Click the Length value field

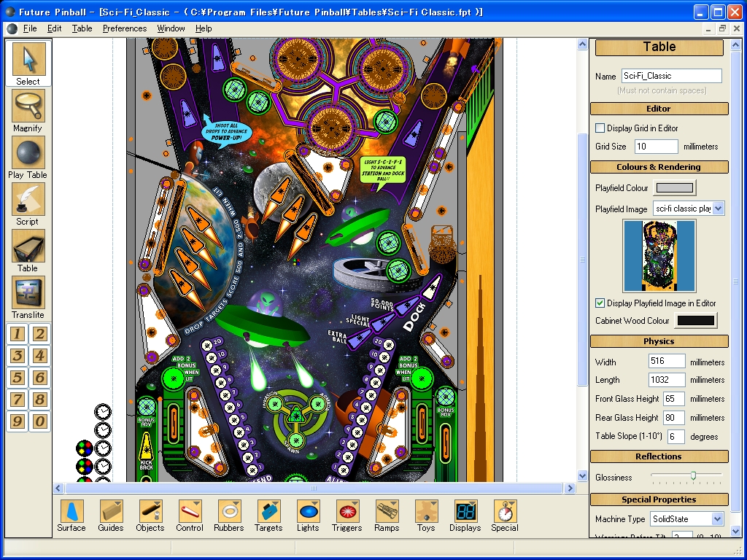click(667, 379)
